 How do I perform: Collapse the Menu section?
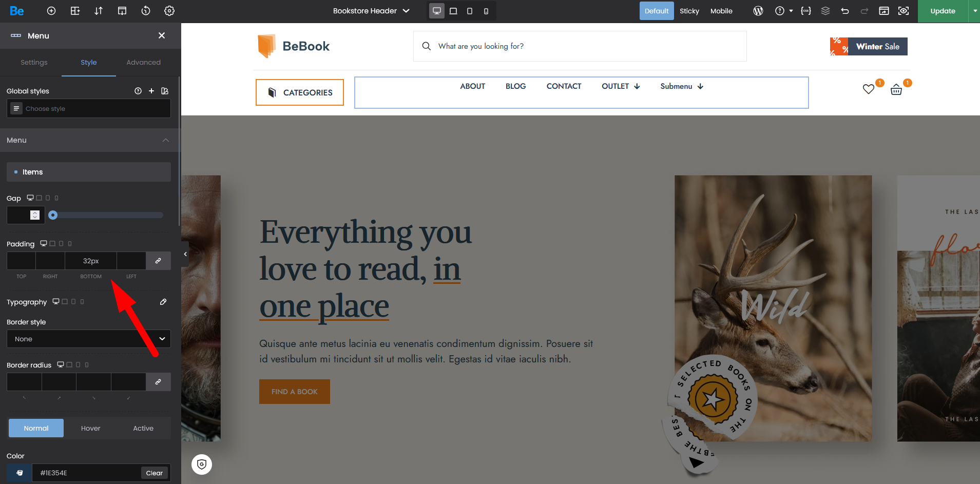click(x=165, y=140)
